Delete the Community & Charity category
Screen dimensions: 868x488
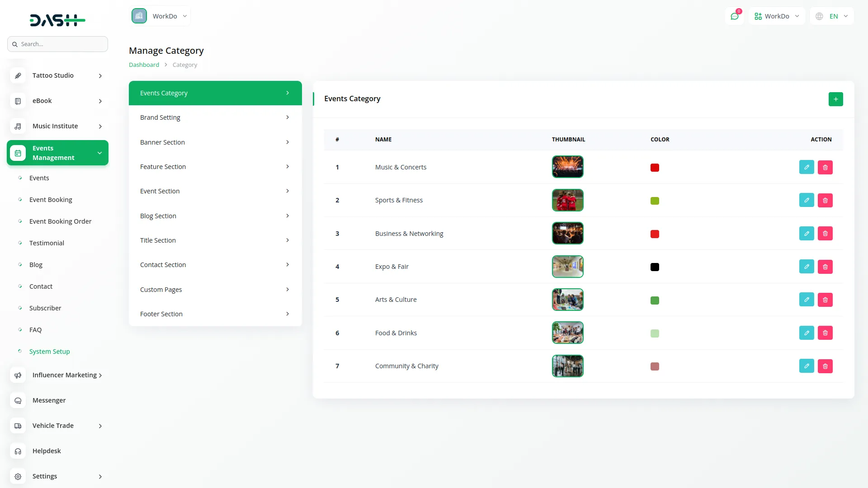point(825,366)
